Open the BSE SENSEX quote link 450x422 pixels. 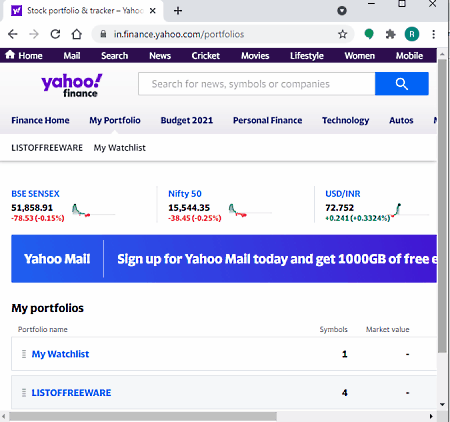coord(35,194)
